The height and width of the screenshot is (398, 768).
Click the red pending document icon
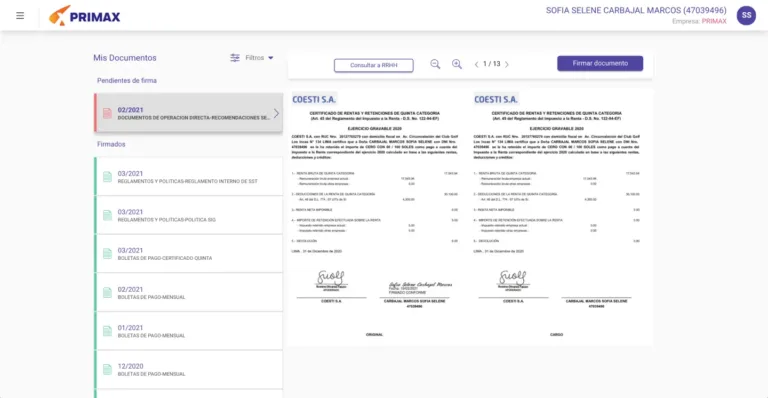(107, 114)
